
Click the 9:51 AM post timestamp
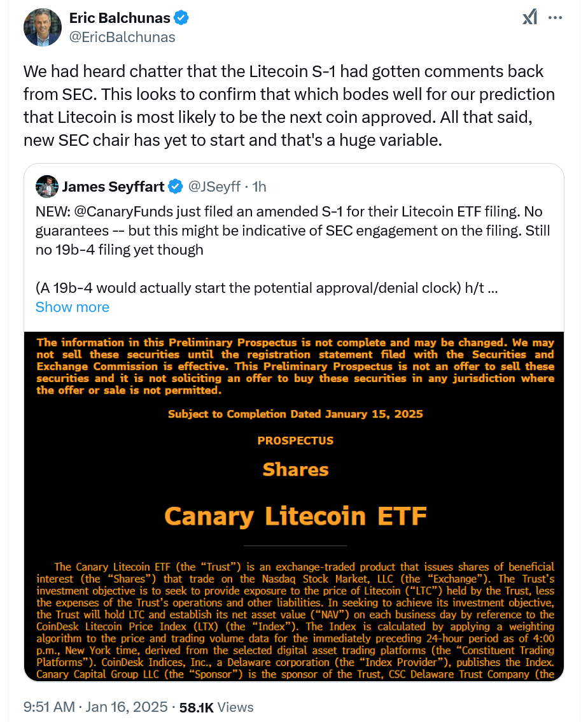coord(48,706)
